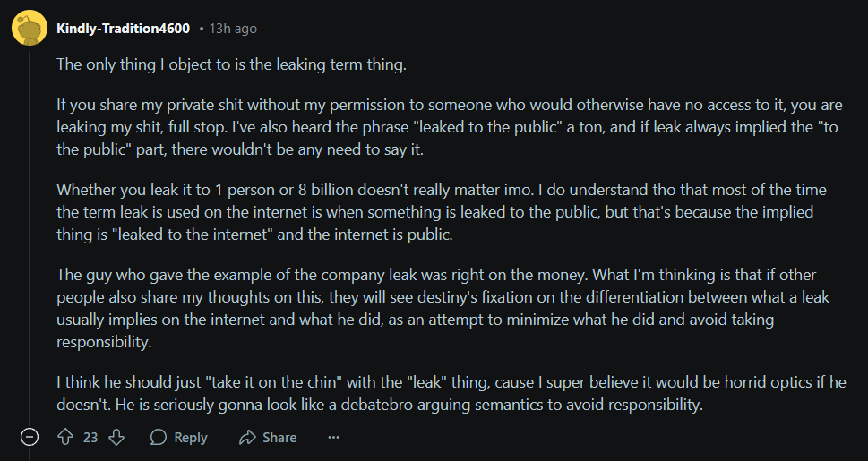Downvote this comment
868x461 pixels.
point(116,438)
